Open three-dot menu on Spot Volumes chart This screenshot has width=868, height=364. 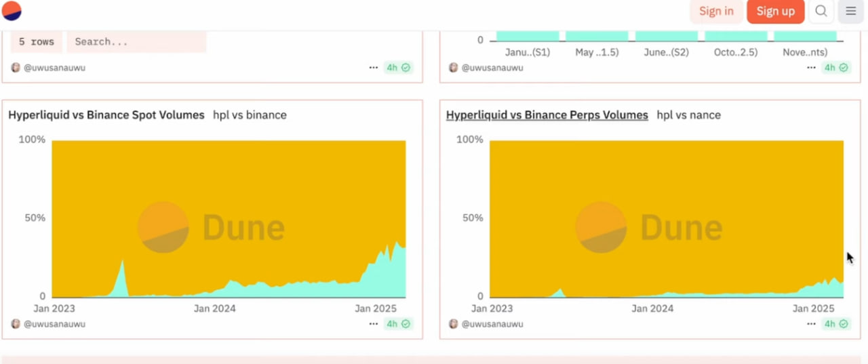pyautogui.click(x=374, y=324)
